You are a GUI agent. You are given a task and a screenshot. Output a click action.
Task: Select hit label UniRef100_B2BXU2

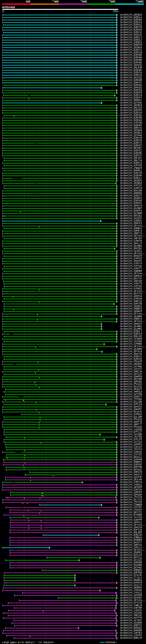[131, 25]
